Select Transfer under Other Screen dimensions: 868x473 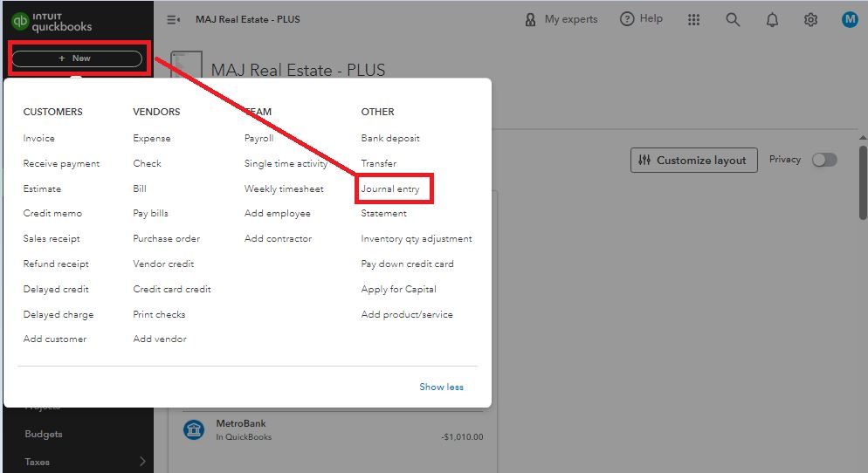point(379,163)
